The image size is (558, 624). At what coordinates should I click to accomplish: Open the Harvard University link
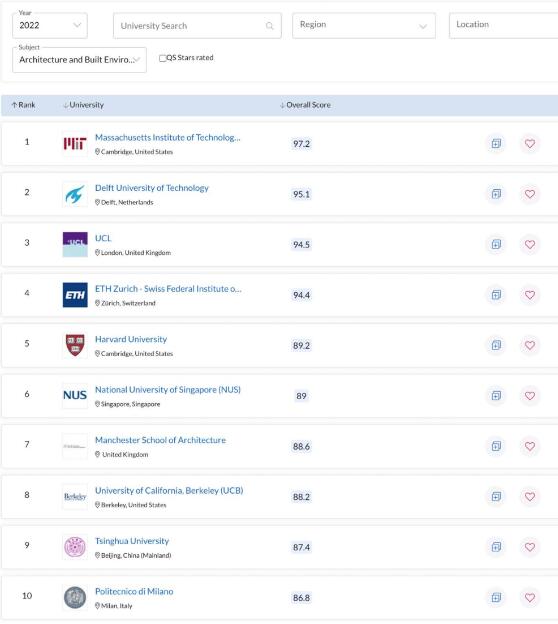tap(131, 339)
